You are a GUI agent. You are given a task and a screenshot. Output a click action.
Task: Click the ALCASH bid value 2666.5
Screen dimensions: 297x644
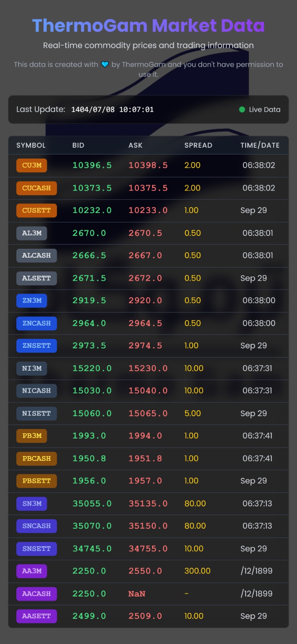pos(89,256)
